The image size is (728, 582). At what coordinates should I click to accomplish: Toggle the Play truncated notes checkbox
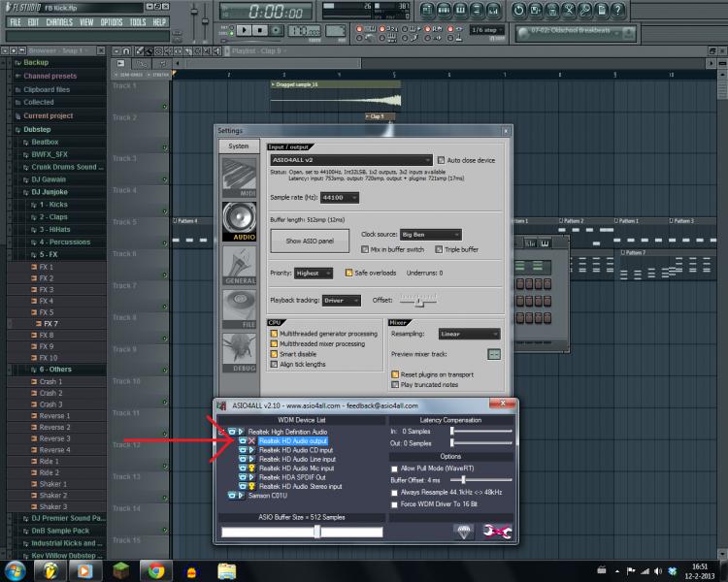[395, 385]
